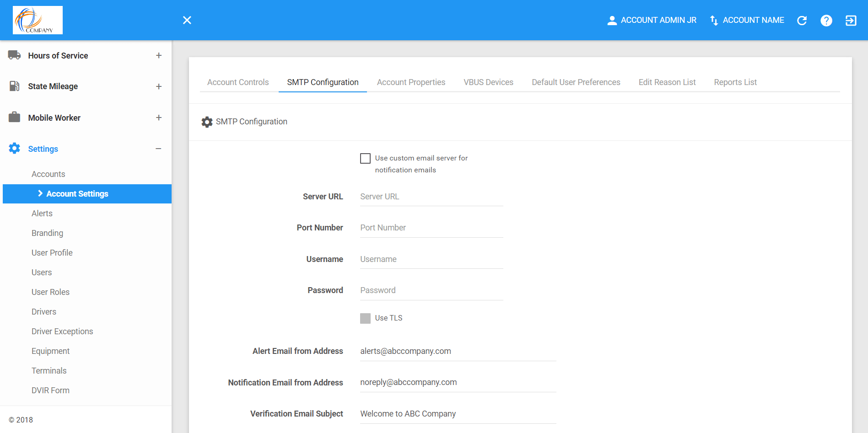
Task: Click the refresh icon in the header
Action: (x=802, y=20)
